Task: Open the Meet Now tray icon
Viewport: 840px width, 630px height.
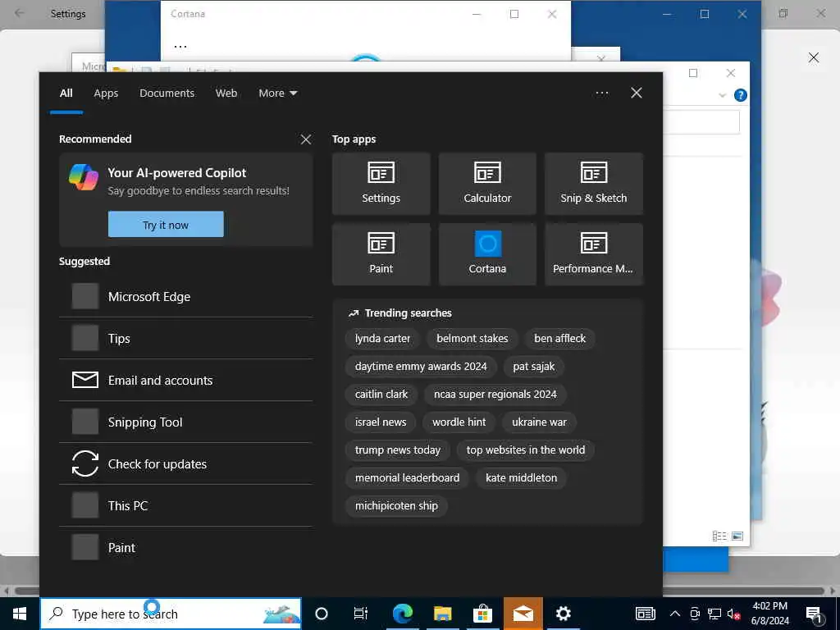Action: point(695,614)
